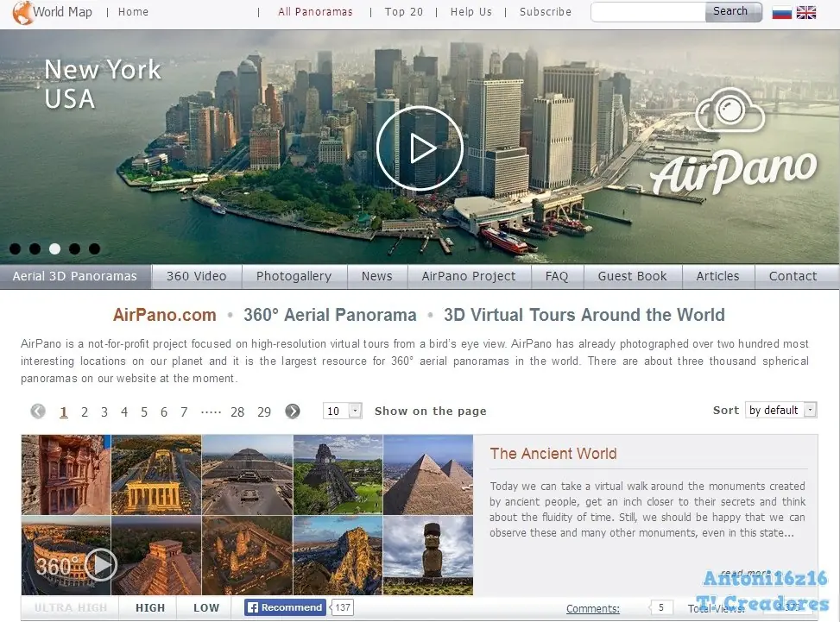Viewport: 840px width, 622px height.
Task: Open the Giza pyramids thumbnail
Action: point(428,474)
